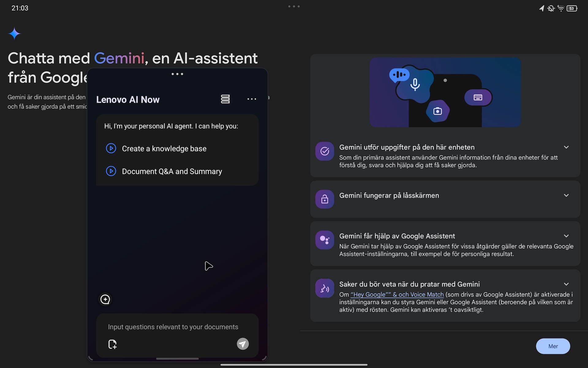Click the Lenovo AI Now title
588x368 pixels.
click(128, 100)
